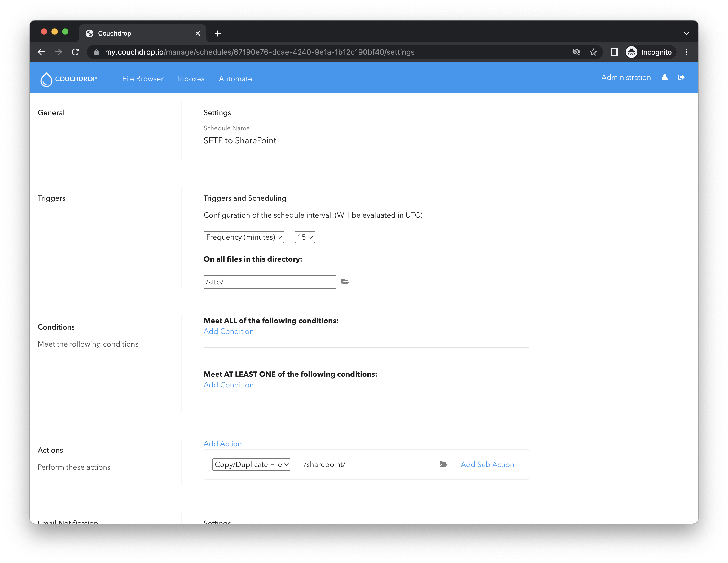This screenshot has width=728, height=563.
Task: Browse folder for /sftp/ directory
Action: coord(345,282)
